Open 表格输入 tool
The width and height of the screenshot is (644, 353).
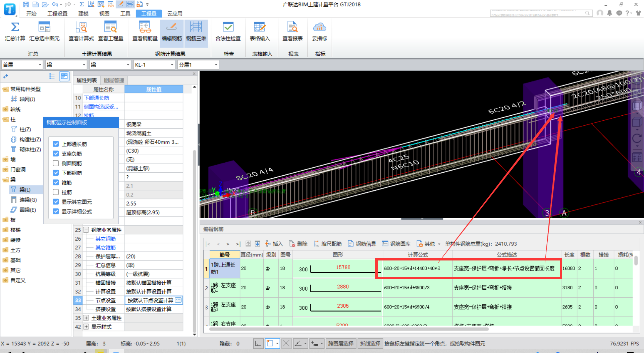[260, 32]
